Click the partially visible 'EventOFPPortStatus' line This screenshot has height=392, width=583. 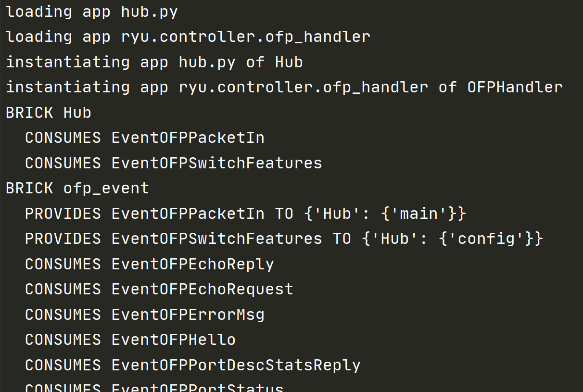154,387
